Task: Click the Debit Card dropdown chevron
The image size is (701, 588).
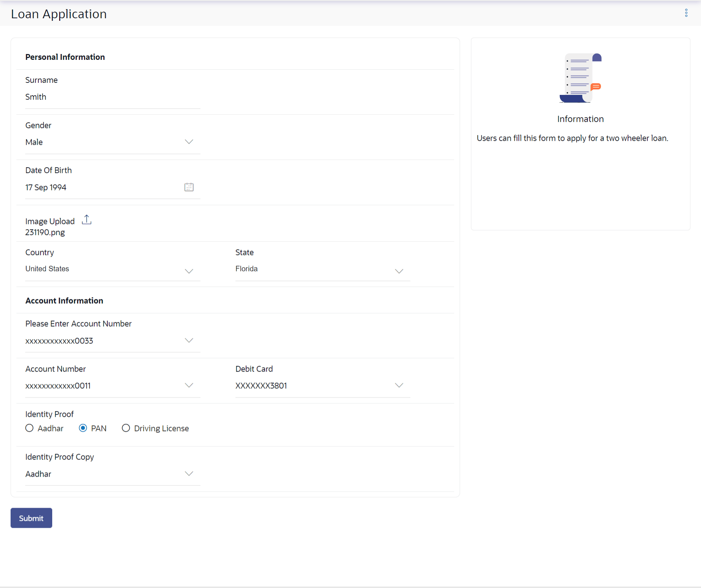Action: click(399, 385)
